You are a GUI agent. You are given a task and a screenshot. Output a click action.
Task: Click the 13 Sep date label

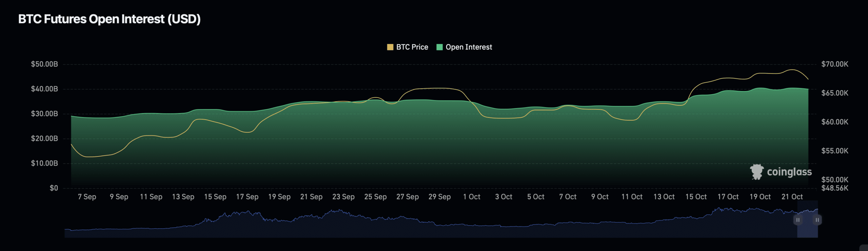(183, 197)
